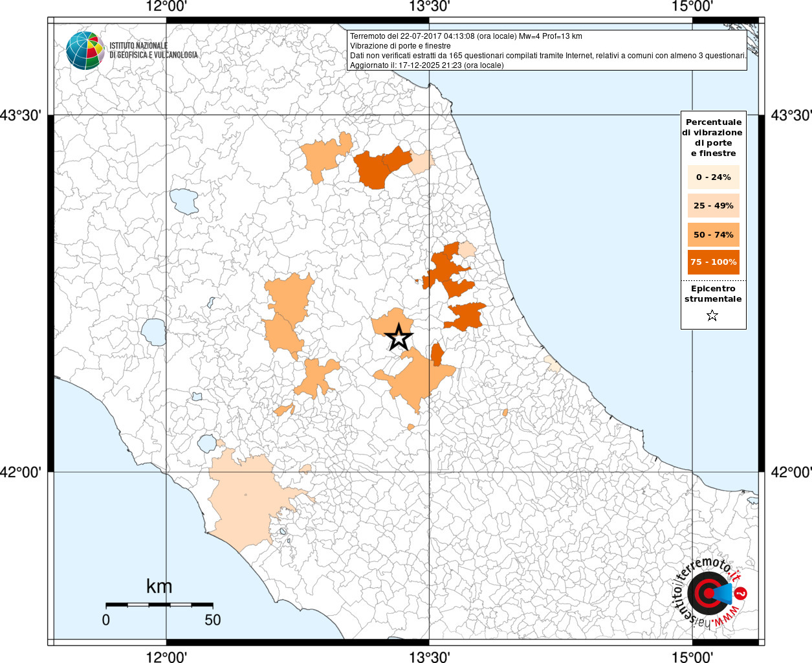Click the largest lake in the map's northwest
The width and height of the screenshot is (812, 663).
coord(184,201)
